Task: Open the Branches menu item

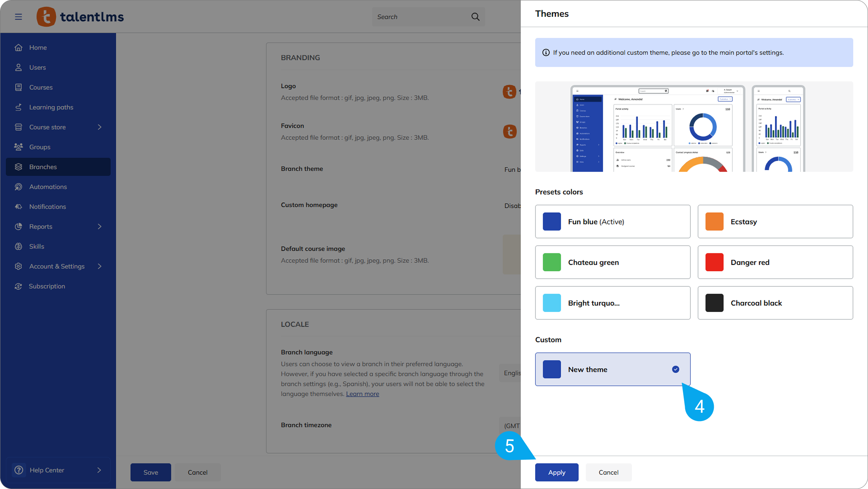Action: coord(43,167)
